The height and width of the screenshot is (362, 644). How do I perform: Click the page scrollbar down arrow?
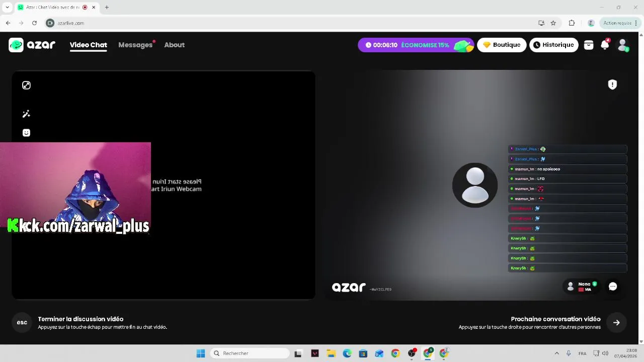click(641, 342)
